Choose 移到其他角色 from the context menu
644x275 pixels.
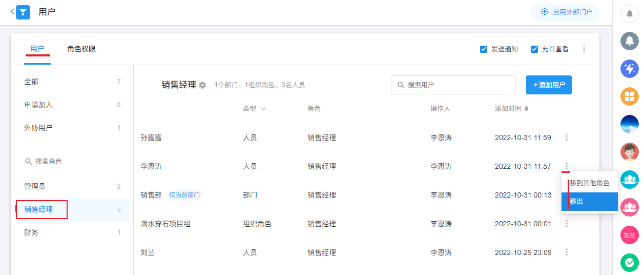(590, 183)
